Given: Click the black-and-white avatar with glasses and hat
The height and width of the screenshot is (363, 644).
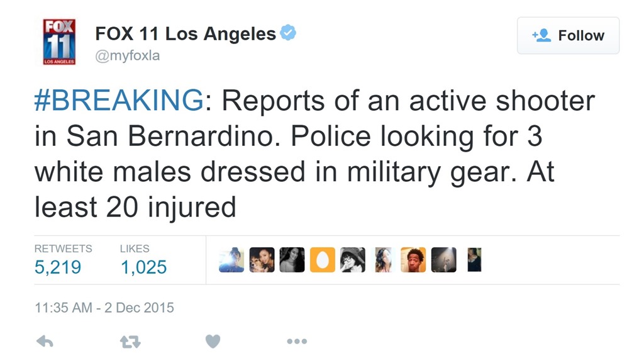Looking at the screenshot, I should [353, 259].
